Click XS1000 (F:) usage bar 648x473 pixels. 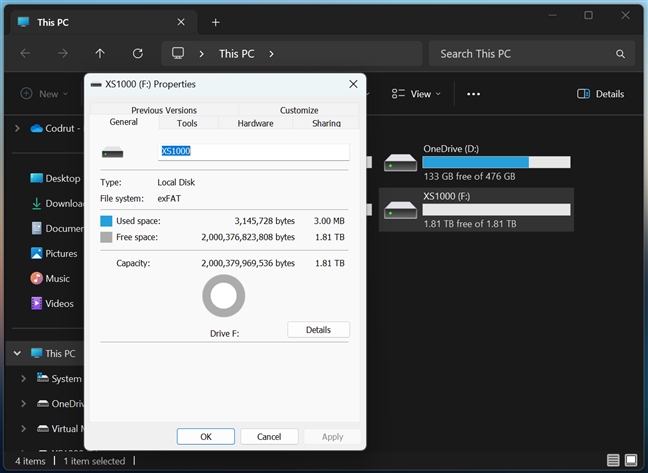click(496, 210)
